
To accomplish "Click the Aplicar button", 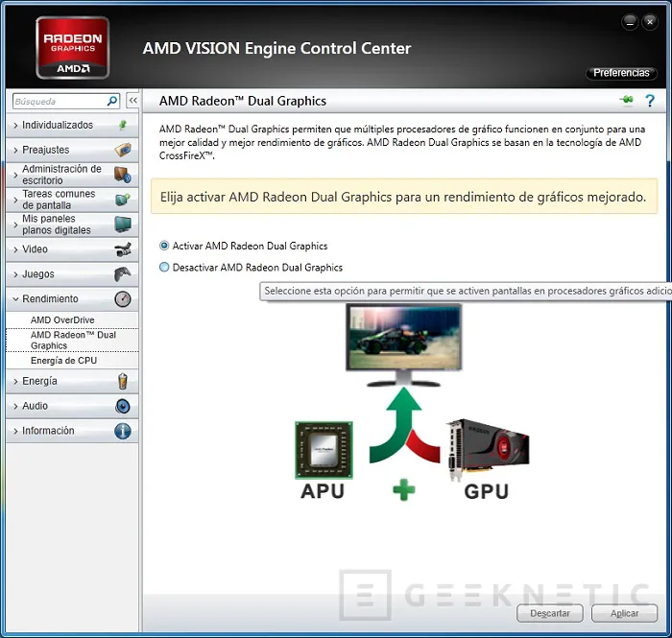I will pos(624,613).
